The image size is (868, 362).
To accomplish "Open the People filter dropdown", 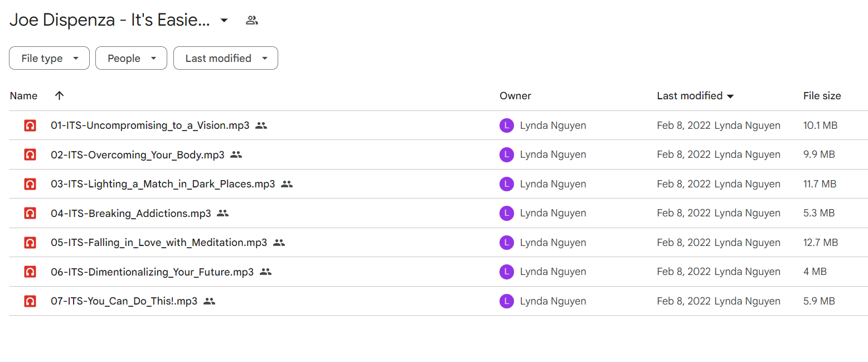I will pos(131,58).
